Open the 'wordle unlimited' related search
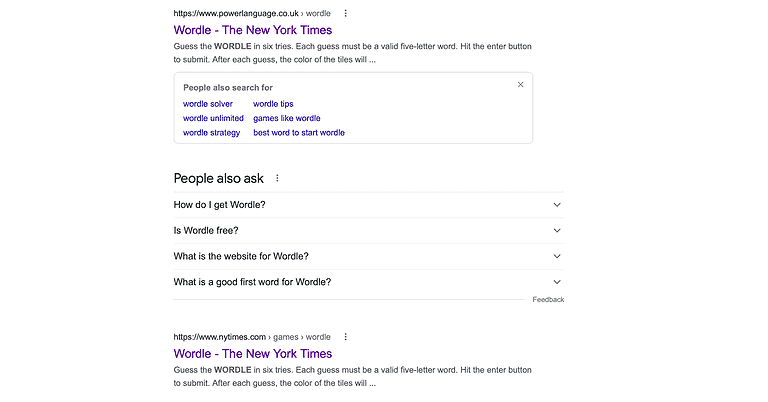Image resolution: width=768 pixels, height=402 pixels. [213, 118]
